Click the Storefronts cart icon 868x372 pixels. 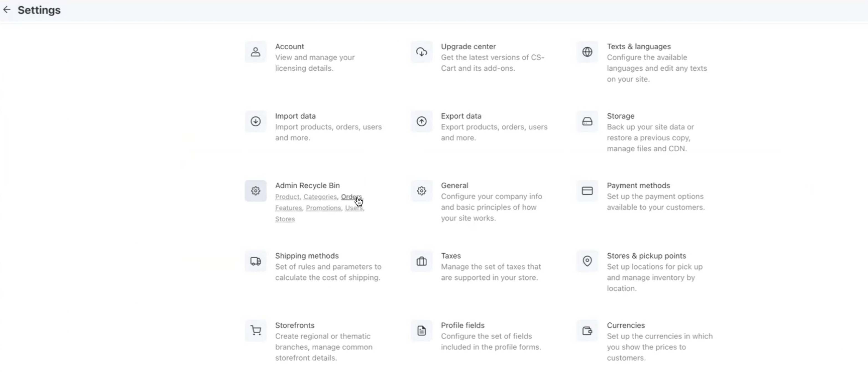[255, 330]
